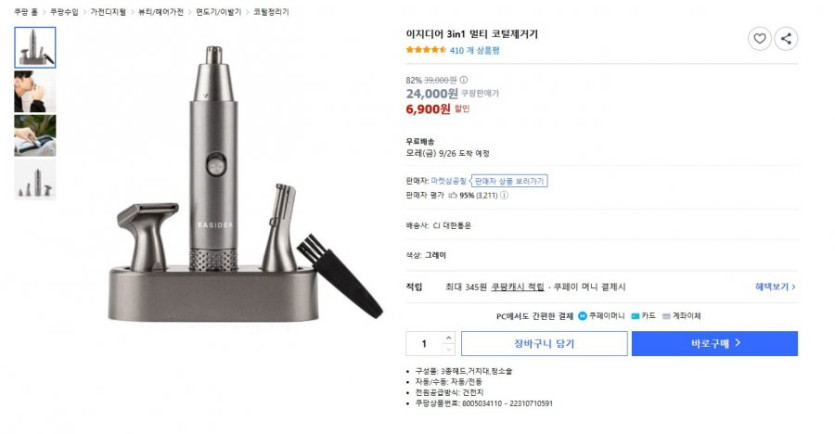Open 가전디지털 breadcrumb category

[108, 12]
